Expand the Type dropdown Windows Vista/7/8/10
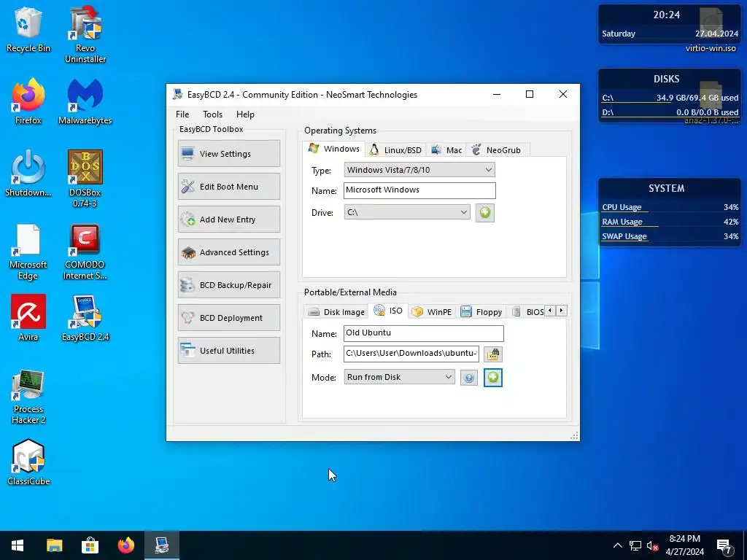The image size is (747, 560). pos(419,169)
